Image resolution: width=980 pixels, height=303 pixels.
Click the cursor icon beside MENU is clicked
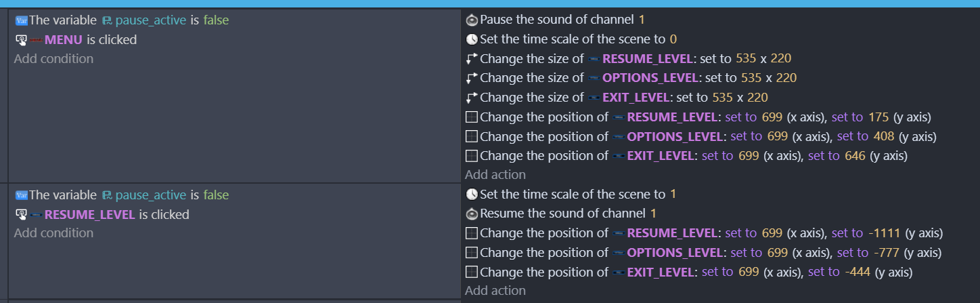pos(21,40)
